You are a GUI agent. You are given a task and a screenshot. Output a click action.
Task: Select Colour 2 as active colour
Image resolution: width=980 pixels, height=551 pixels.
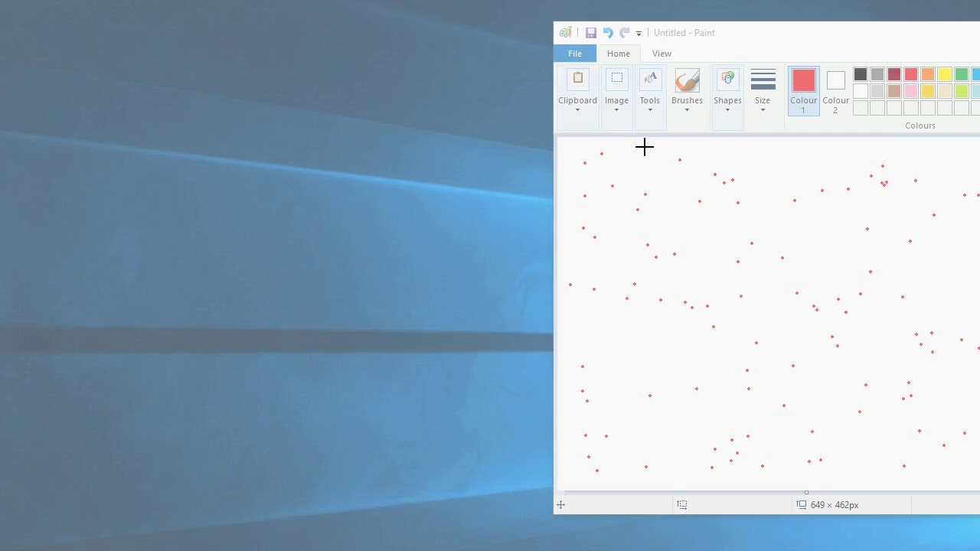[x=835, y=91]
